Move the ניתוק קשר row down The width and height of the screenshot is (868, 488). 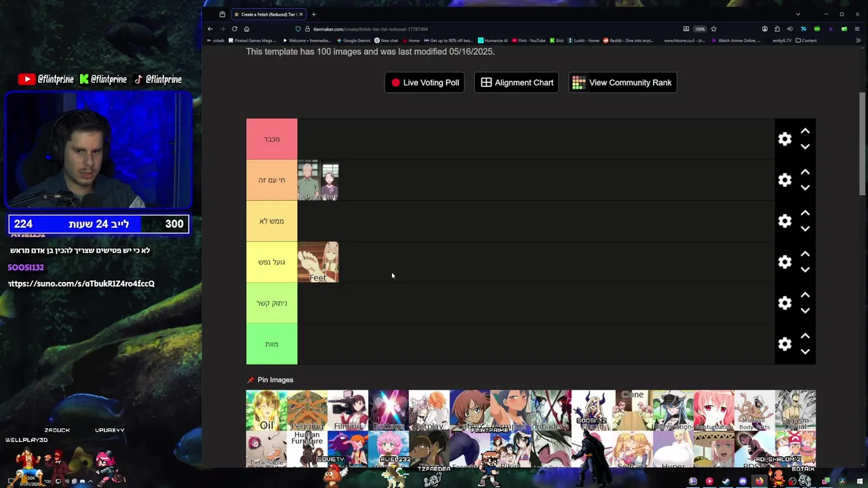coord(805,310)
